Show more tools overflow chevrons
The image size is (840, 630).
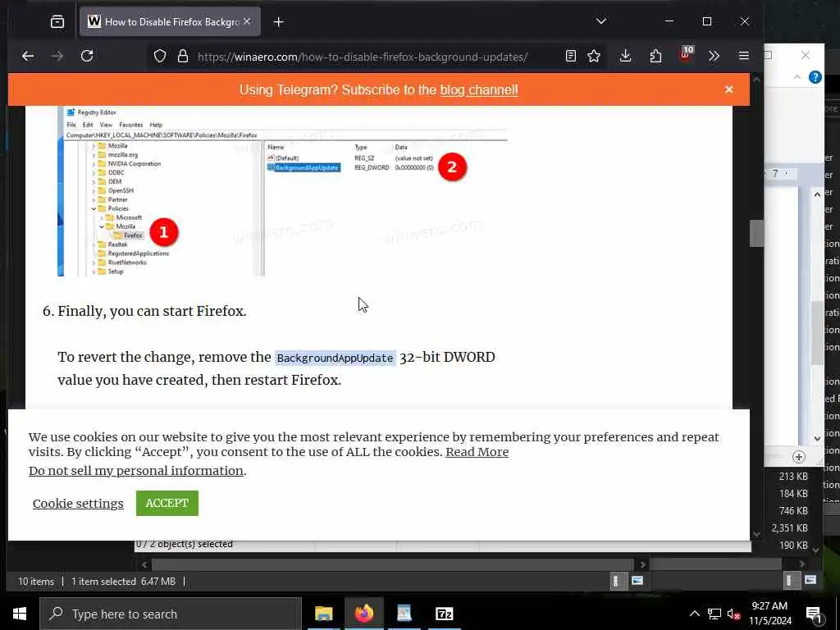click(x=714, y=56)
